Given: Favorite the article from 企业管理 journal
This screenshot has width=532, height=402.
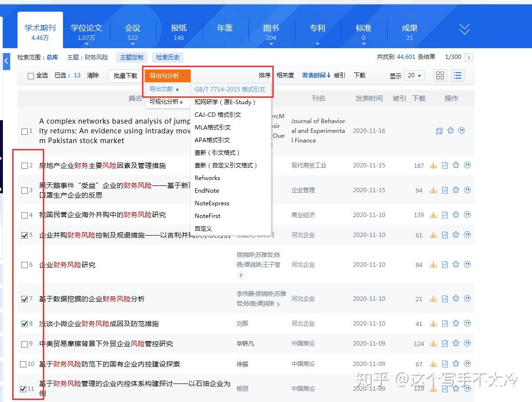Looking at the screenshot, I should (x=456, y=190).
